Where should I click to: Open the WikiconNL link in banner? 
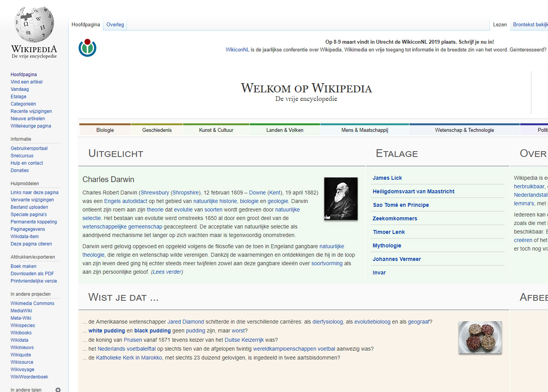237,50
